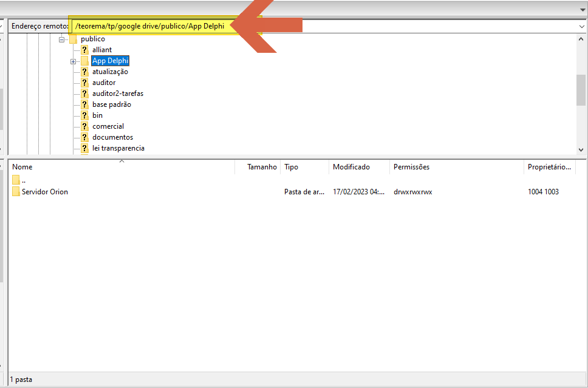Click the question-mark icon beside auditor2-tarefas

(x=85, y=94)
